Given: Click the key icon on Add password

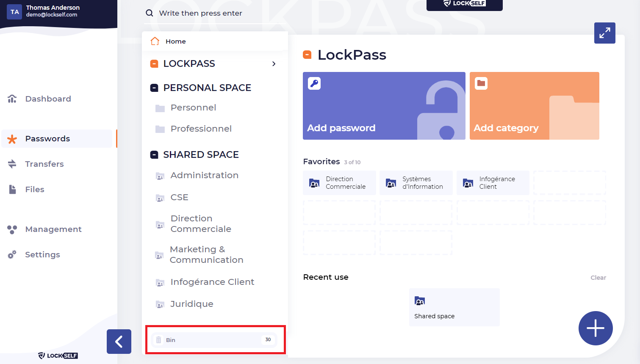Looking at the screenshot, I should click(314, 83).
